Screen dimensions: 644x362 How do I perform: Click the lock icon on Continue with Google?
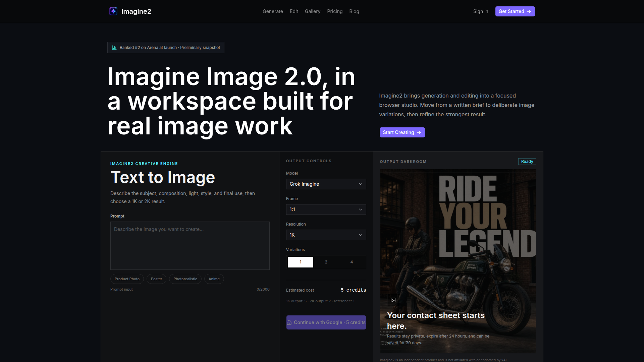289,322
